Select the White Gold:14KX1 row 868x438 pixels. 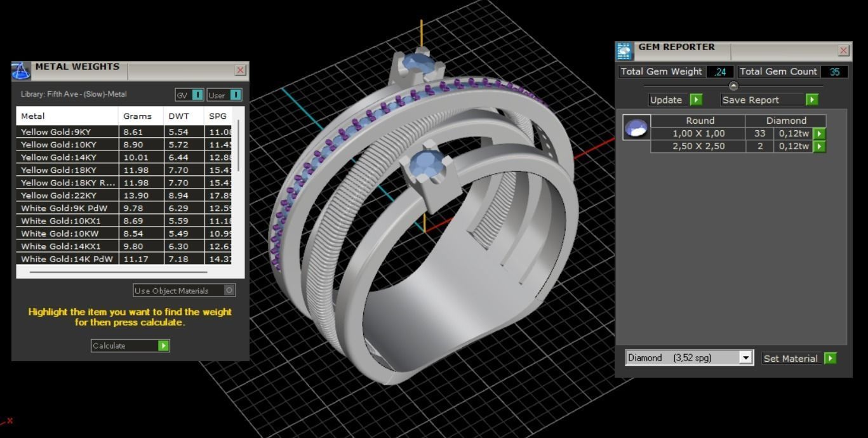(124, 246)
